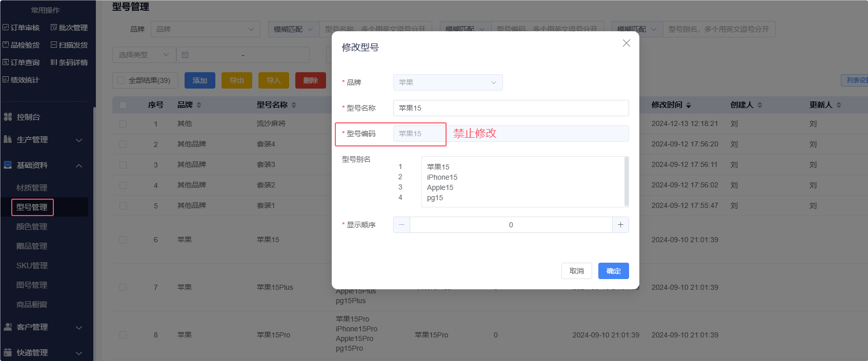Click the 取消 button

(x=576, y=271)
